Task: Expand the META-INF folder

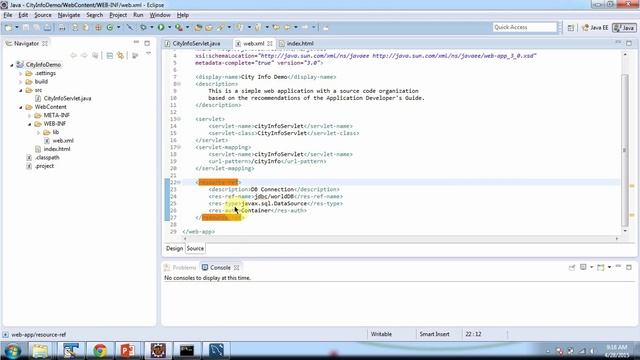Action: tap(29, 116)
